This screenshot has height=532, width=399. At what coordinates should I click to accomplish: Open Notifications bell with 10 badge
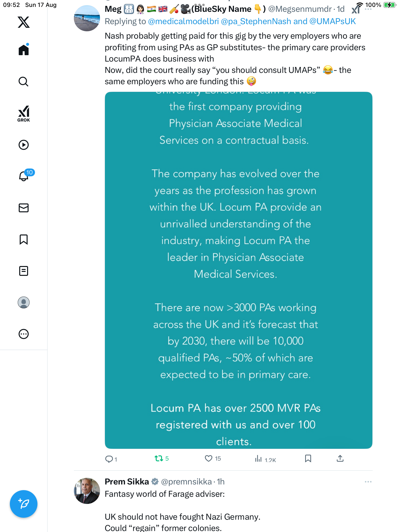point(24,176)
